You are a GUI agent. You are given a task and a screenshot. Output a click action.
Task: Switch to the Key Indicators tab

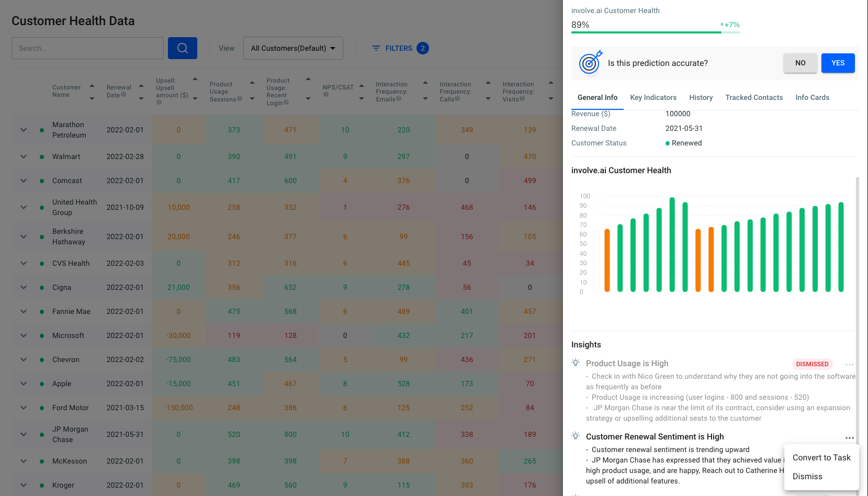[653, 97]
